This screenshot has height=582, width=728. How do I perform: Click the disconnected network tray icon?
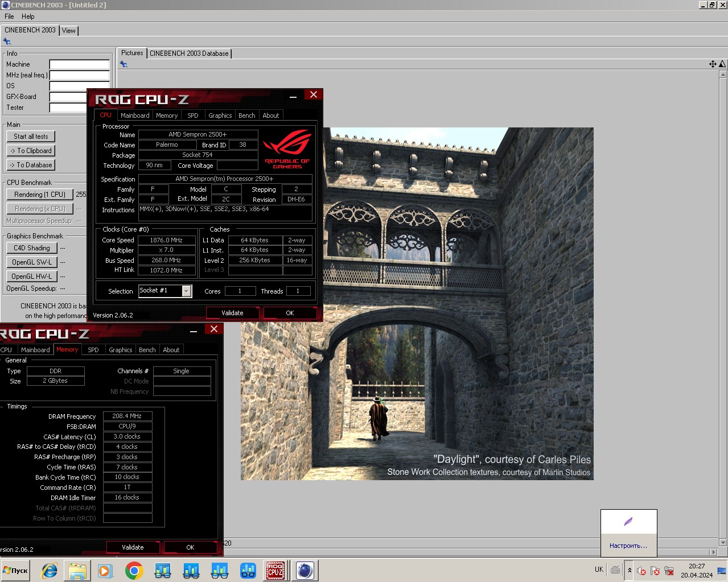tap(669, 571)
